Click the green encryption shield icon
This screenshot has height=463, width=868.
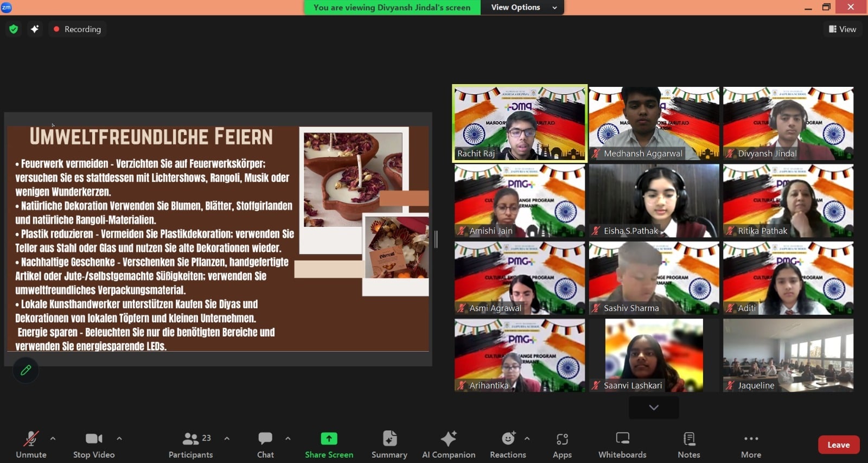[x=14, y=29]
